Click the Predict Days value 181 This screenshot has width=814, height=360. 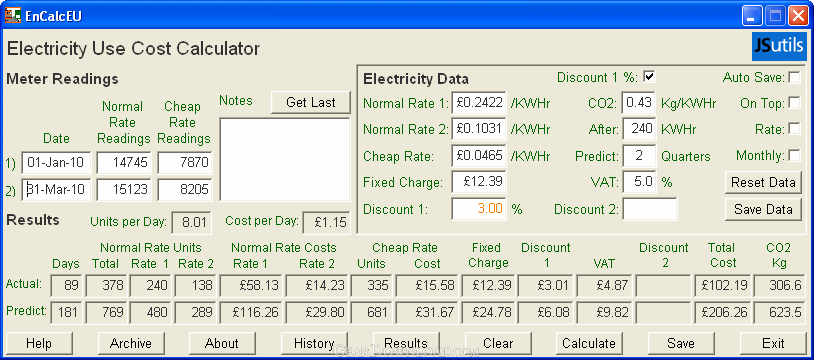point(66,312)
